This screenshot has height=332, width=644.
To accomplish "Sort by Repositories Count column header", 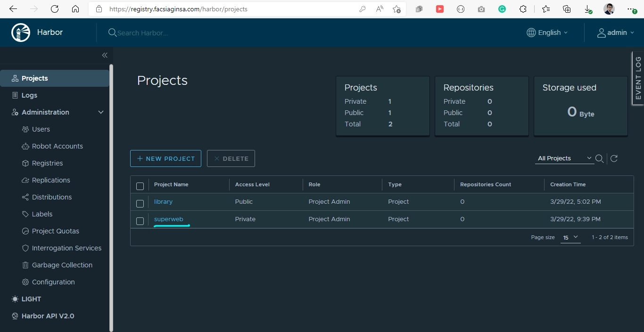I will (x=486, y=184).
